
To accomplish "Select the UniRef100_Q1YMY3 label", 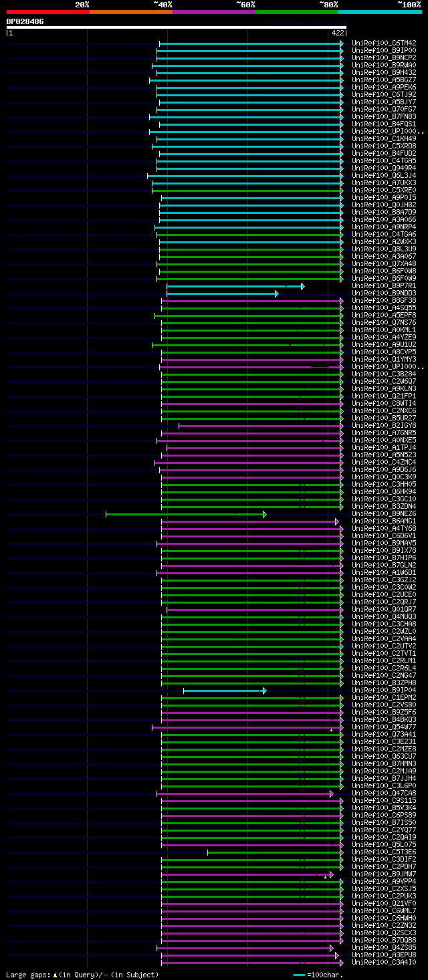I will click(384, 360).
